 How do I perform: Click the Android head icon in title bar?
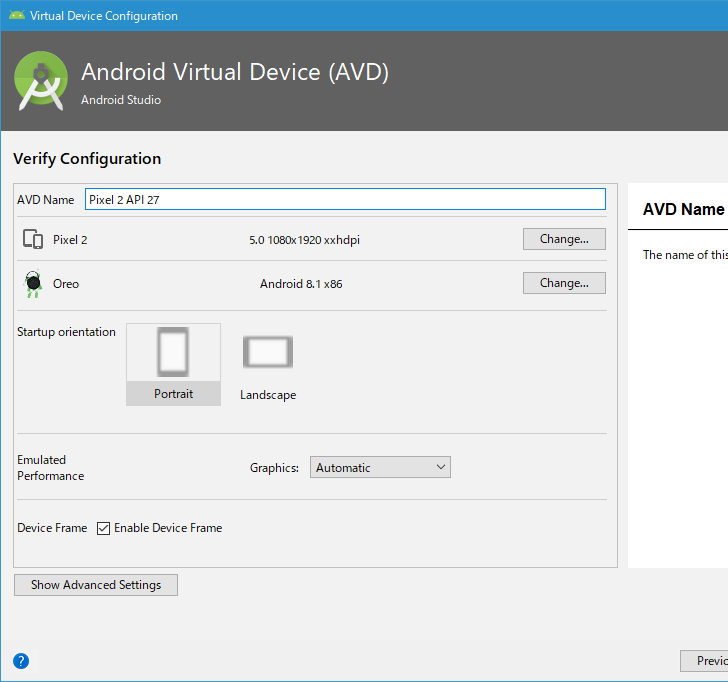pyautogui.click(x=17, y=15)
